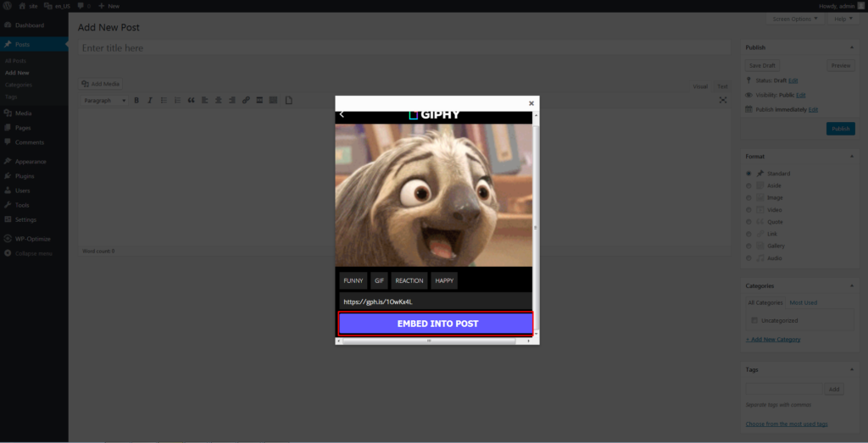This screenshot has width=868, height=443.
Task: Go back with the Giphy popup arrow
Action: point(342,114)
